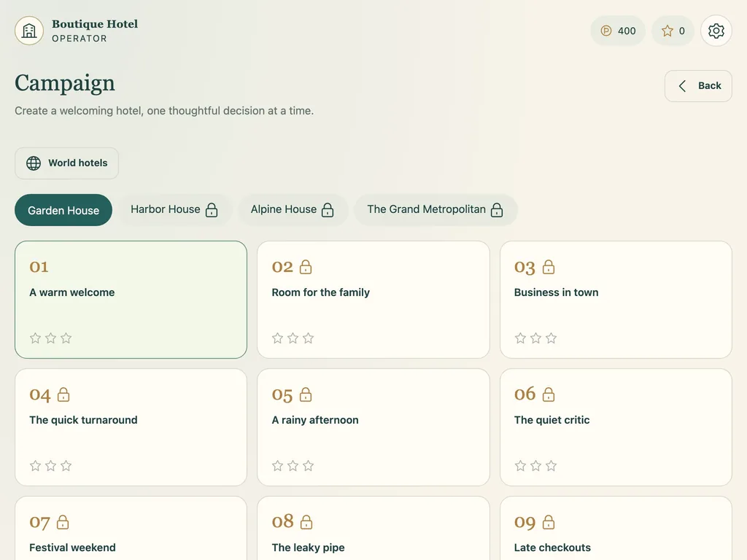Open settings with the gear icon

coord(716,31)
